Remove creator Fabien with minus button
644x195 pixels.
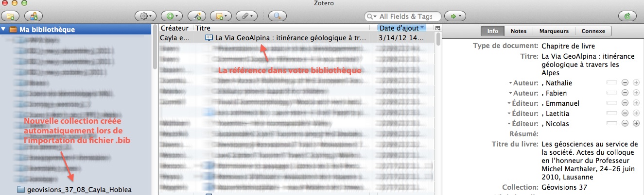pyautogui.click(x=626, y=93)
